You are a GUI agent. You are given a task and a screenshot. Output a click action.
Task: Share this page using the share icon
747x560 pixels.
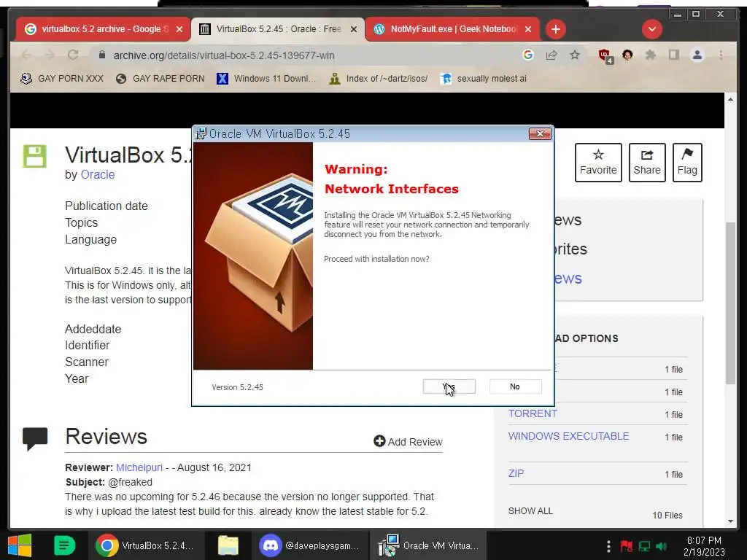tap(551, 55)
